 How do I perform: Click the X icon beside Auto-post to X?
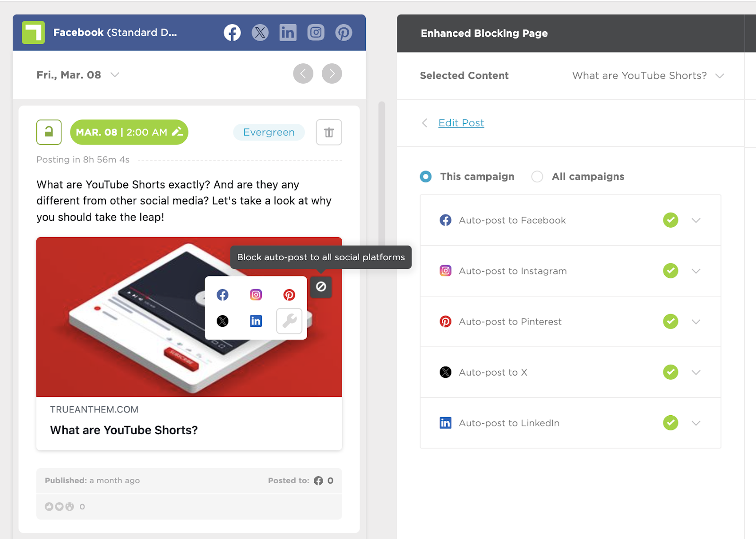tap(446, 372)
